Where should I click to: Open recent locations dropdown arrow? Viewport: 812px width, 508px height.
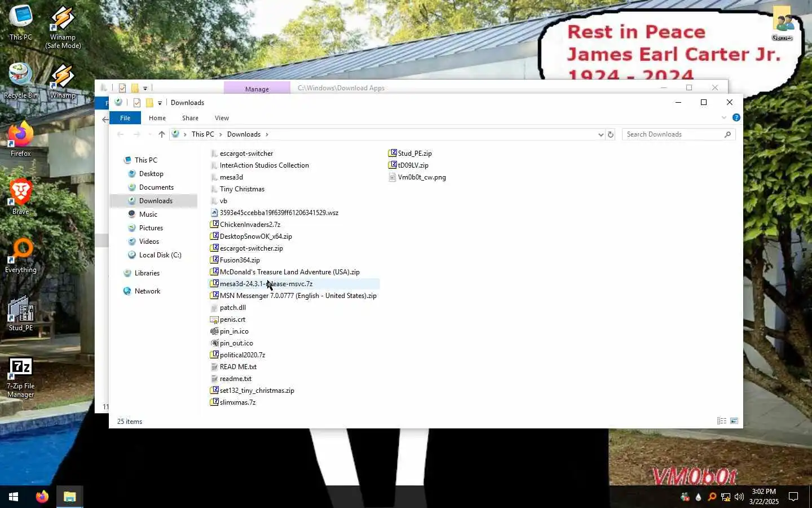click(x=149, y=134)
